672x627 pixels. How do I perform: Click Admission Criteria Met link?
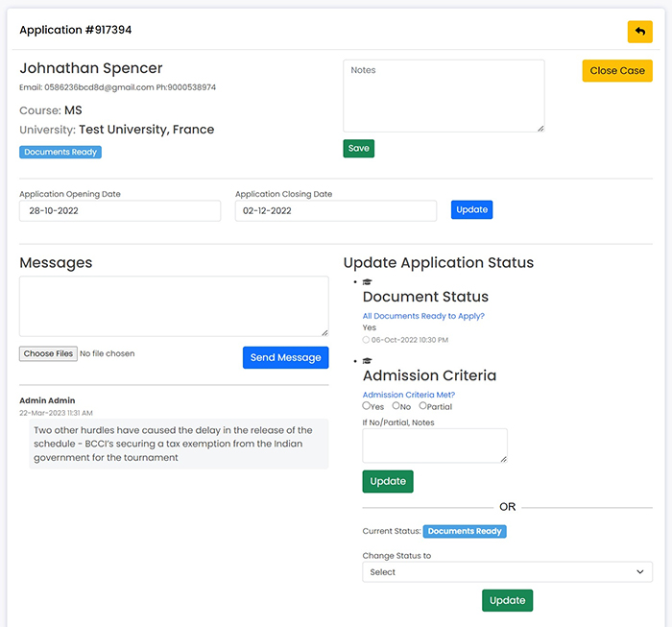tap(409, 395)
